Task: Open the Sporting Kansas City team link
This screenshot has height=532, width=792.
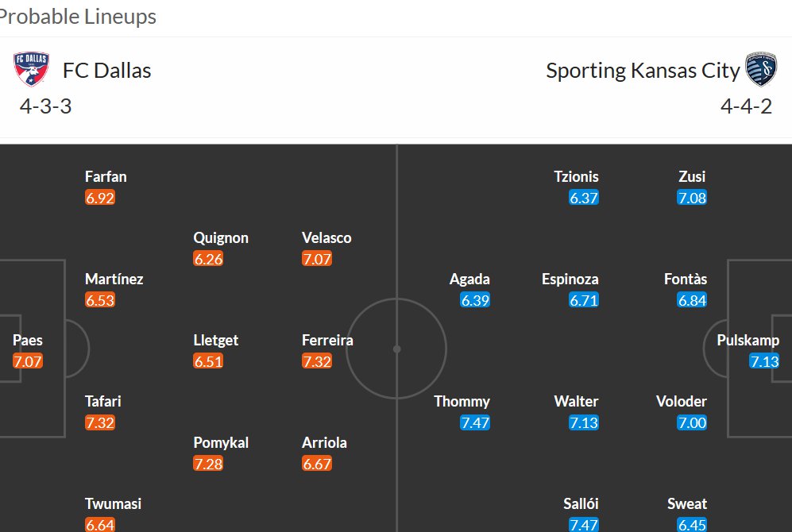Action: pyautogui.click(x=643, y=71)
